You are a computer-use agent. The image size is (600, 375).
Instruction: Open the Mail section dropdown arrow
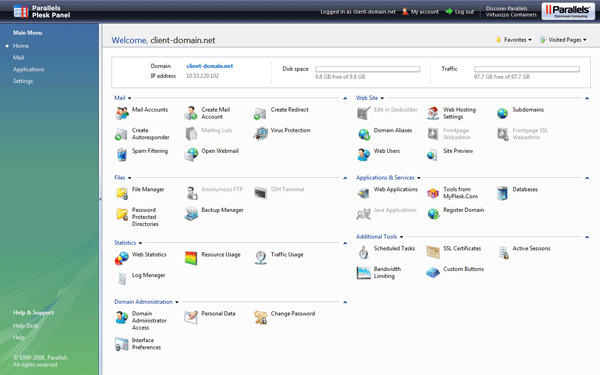129,98
